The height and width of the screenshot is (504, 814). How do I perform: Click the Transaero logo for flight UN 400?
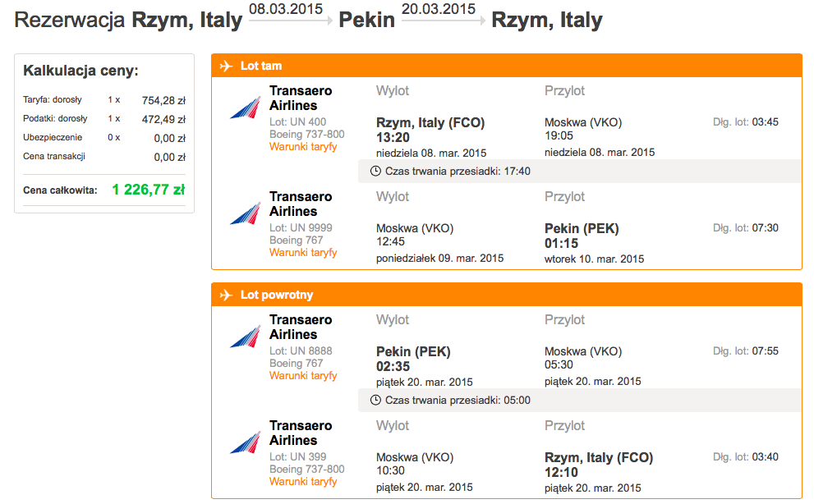click(246, 108)
